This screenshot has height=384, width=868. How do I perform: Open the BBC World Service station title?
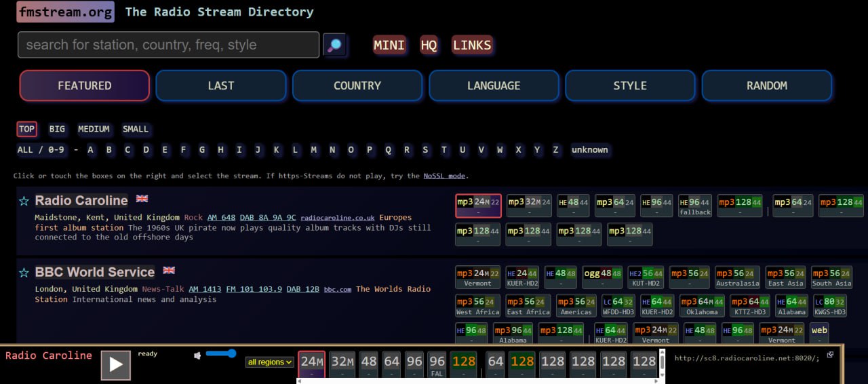[95, 272]
